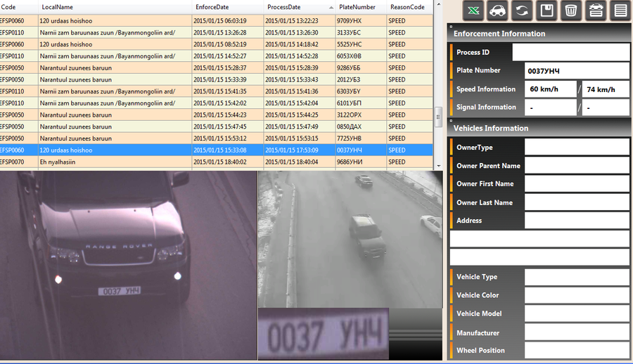
Task: Open the list view icon with horizontal lines
Action: (x=620, y=11)
